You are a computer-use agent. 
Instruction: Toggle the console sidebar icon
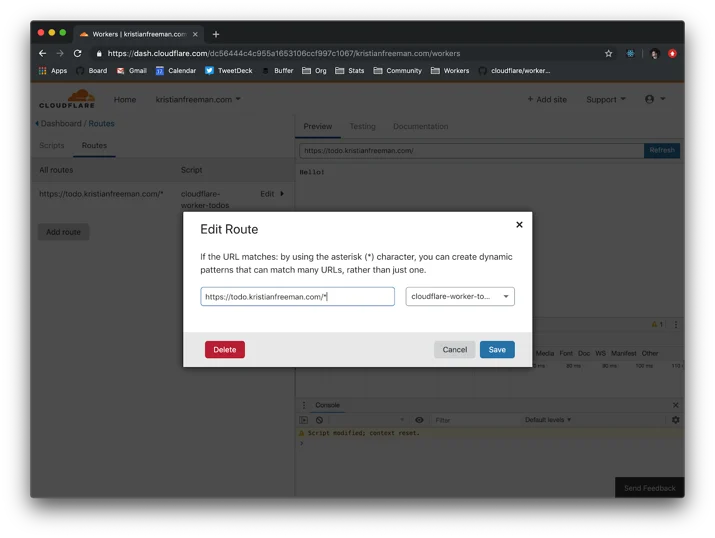point(304,420)
